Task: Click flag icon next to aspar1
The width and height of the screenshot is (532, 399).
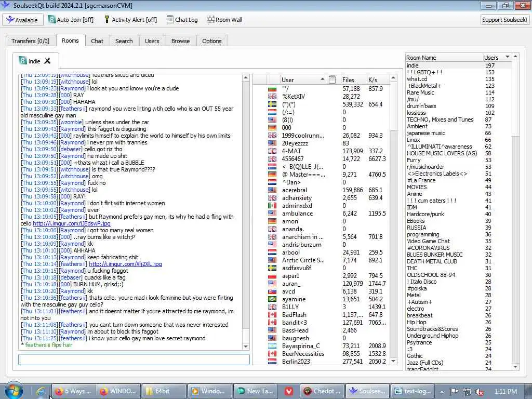Action: tap(272, 276)
